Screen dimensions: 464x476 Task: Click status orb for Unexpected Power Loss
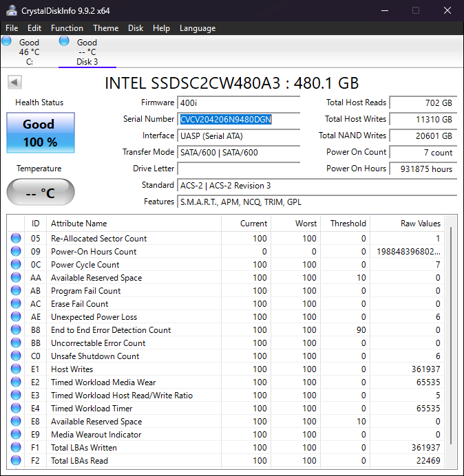(x=16, y=316)
